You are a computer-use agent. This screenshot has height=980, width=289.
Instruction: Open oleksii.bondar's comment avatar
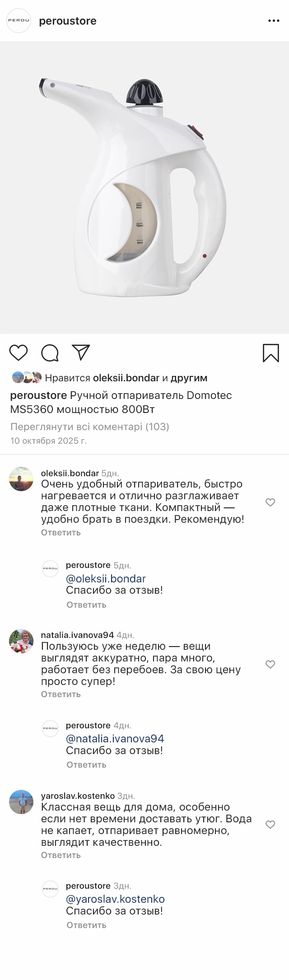21,479
